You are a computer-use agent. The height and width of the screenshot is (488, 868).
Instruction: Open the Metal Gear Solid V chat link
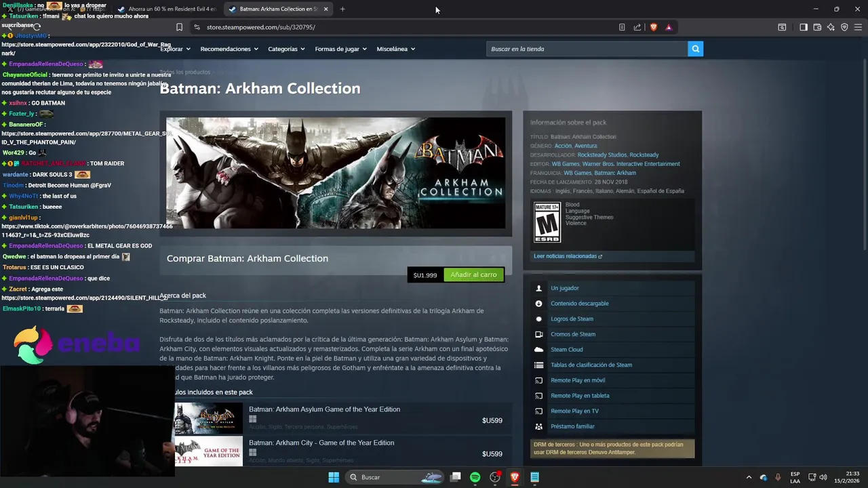click(x=86, y=138)
